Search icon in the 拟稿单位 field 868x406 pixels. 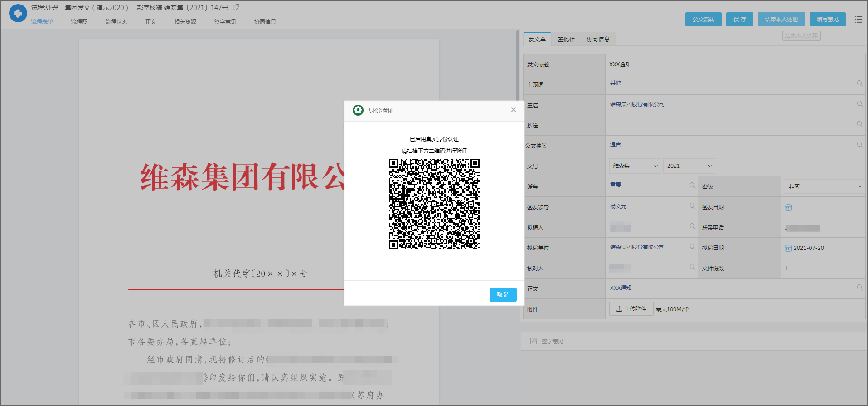click(692, 247)
